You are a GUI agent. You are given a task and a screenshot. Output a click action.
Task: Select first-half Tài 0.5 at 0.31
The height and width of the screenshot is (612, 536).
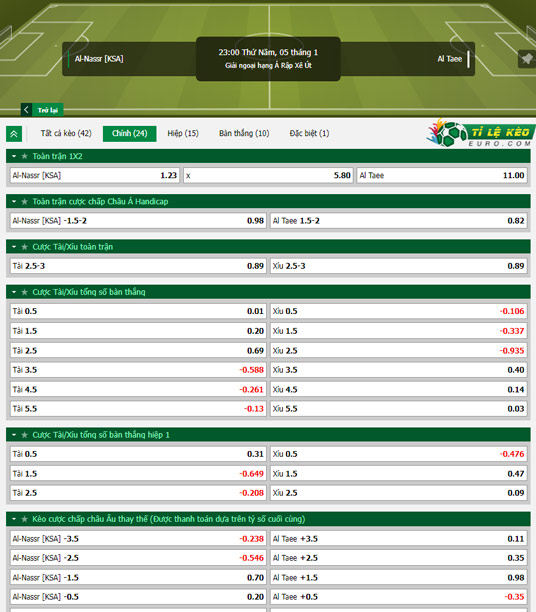coord(138,454)
